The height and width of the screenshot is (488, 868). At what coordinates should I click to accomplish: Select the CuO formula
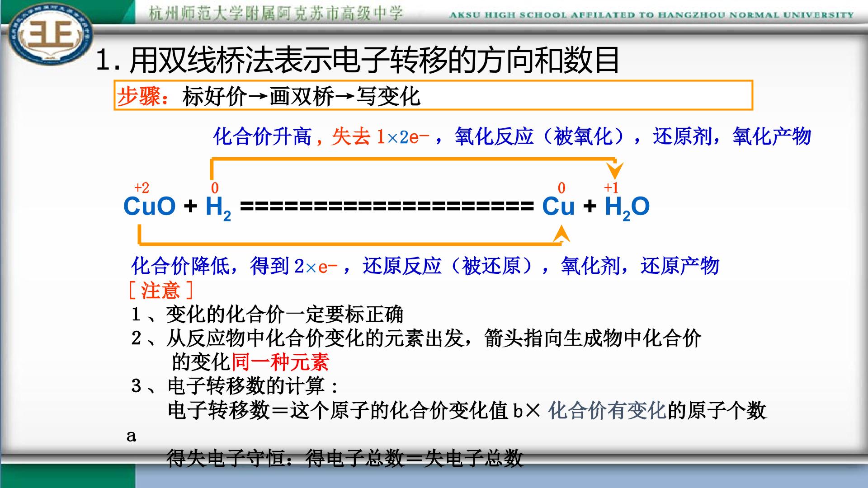(x=150, y=206)
